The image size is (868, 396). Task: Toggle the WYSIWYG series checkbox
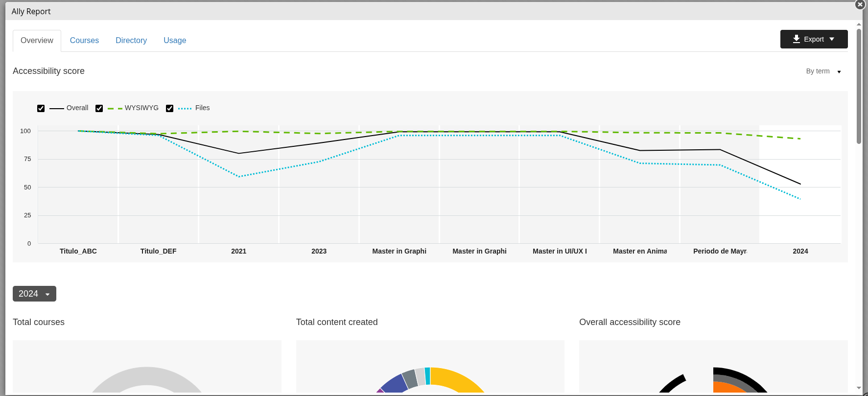[x=99, y=108]
